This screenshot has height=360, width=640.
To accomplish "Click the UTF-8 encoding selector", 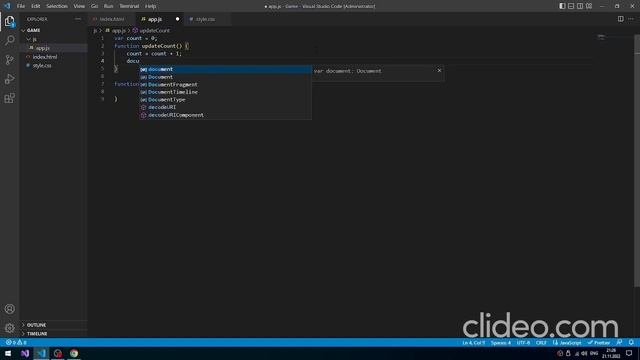I will click(523, 343).
